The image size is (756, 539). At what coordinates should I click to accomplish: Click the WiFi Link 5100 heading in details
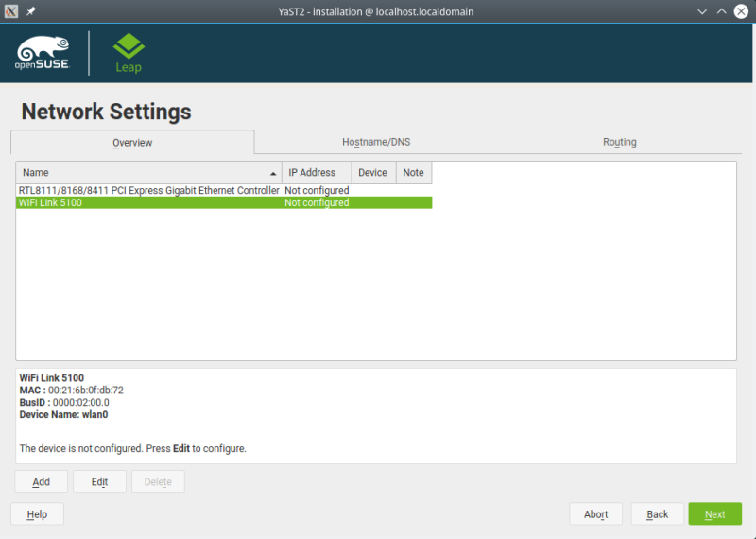pos(52,378)
